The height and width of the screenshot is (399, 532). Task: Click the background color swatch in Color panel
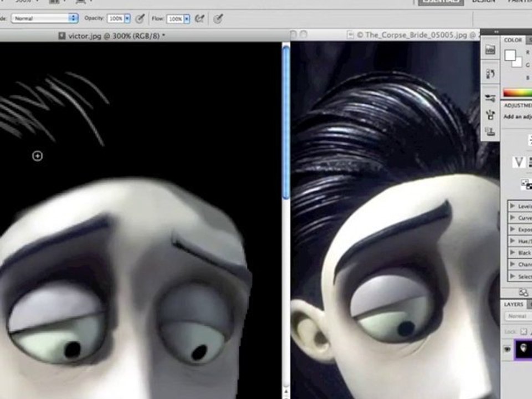(x=518, y=63)
